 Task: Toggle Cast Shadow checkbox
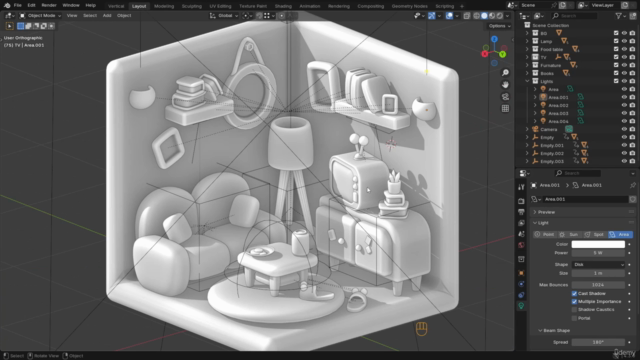click(574, 293)
